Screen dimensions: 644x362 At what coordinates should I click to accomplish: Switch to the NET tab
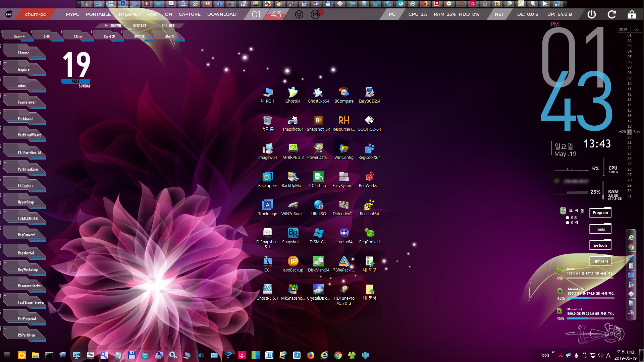click(x=499, y=14)
